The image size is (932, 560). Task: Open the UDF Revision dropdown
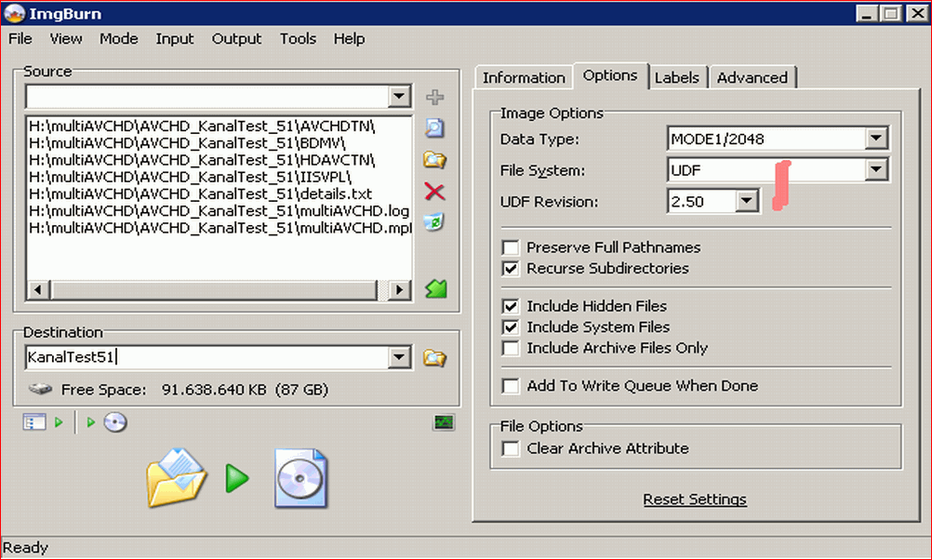tap(747, 201)
